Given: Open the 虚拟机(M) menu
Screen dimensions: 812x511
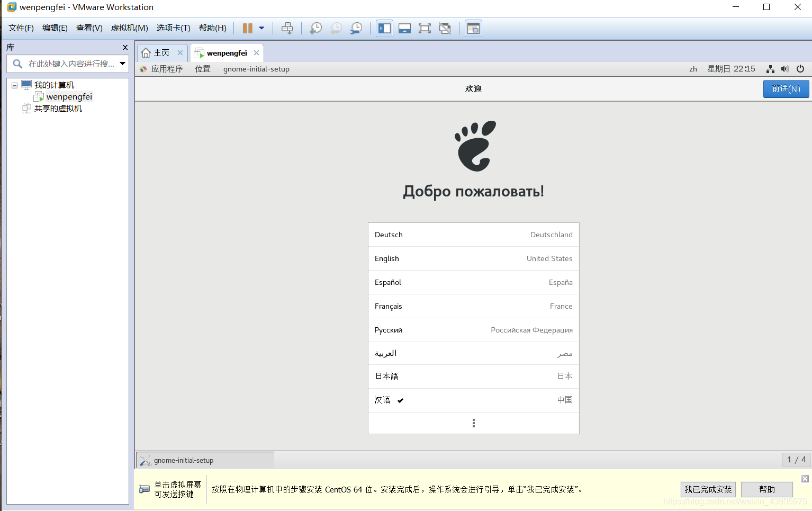Looking at the screenshot, I should 130,28.
